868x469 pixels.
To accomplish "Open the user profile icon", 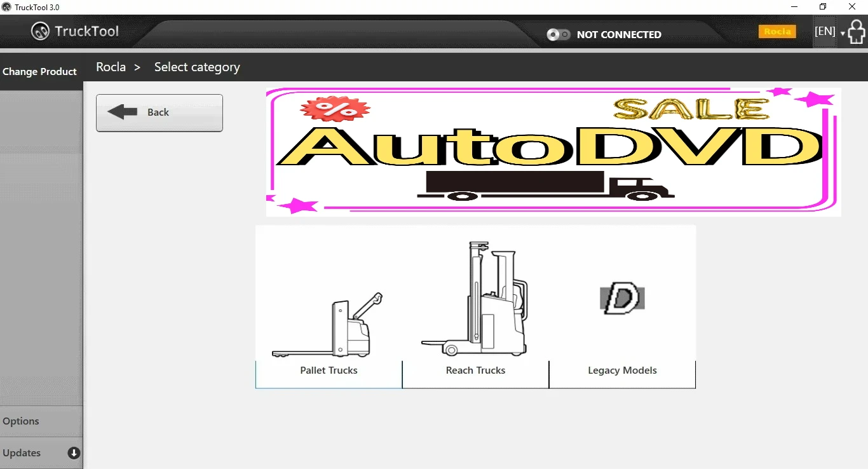I will (857, 31).
